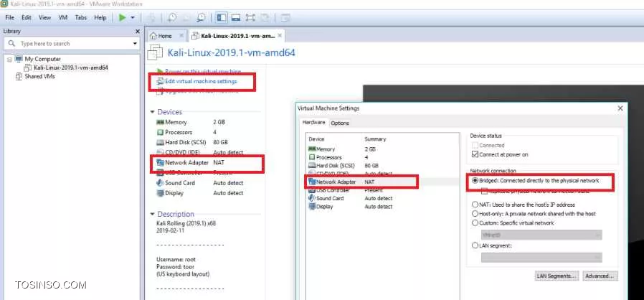Close the Home tab

point(181,36)
